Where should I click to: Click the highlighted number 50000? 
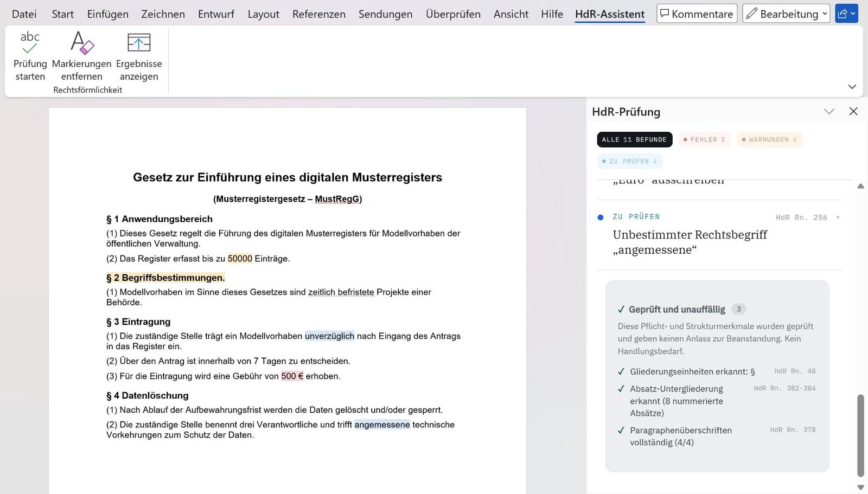point(240,259)
